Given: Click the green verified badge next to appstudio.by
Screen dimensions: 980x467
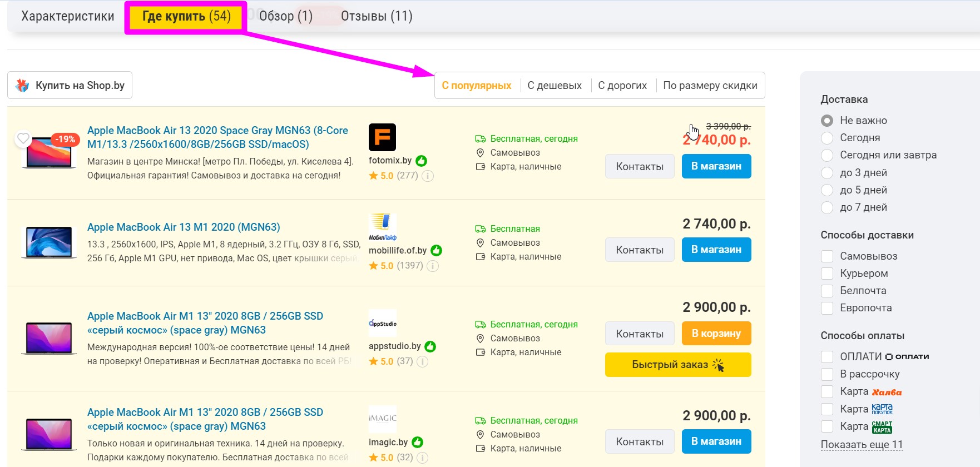Looking at the screenshot, I should tap(430, 346).
